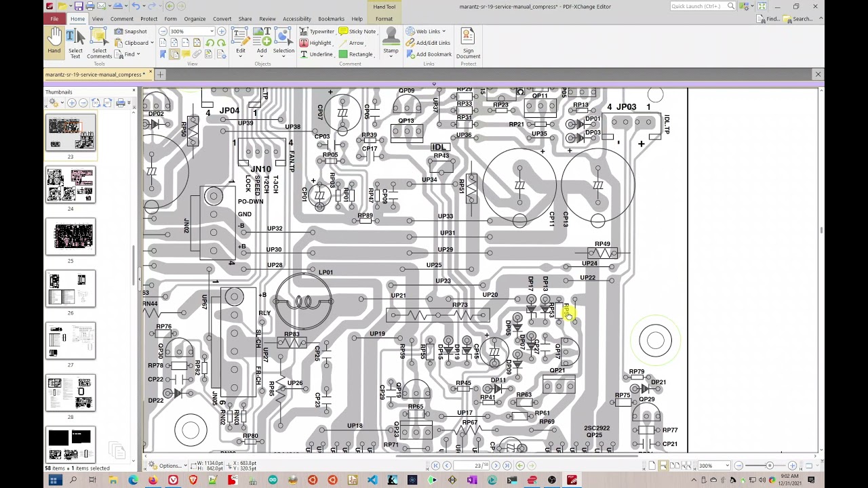
Task: Activate the Select Text tool
Action: pos(75,43)
